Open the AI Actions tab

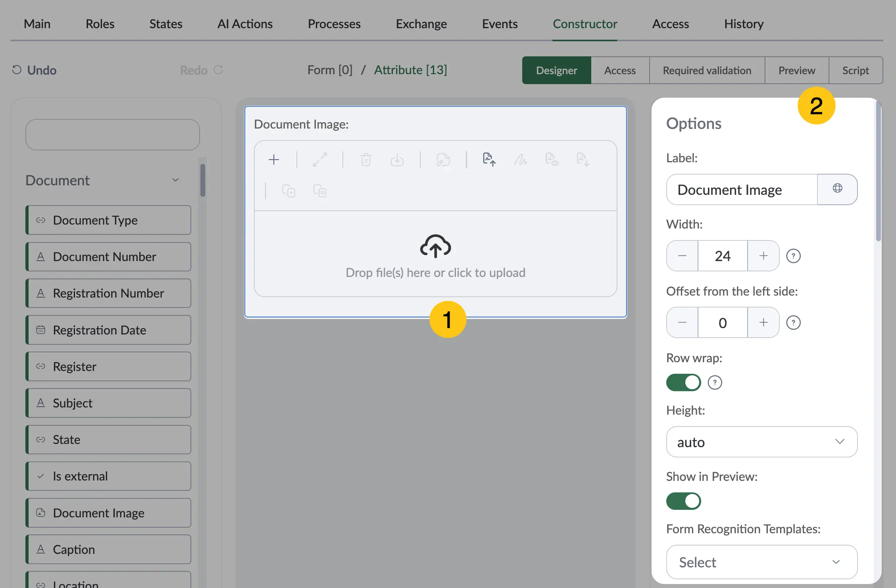point(245,24)
